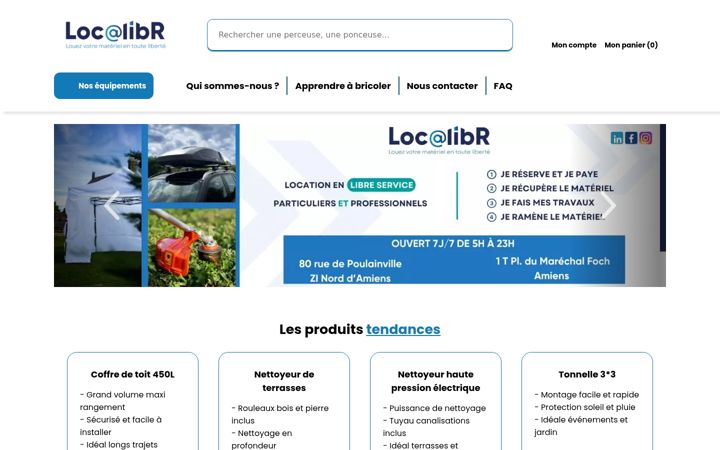Open the Nettoyeur de terrasses card

tap(284, 401)
